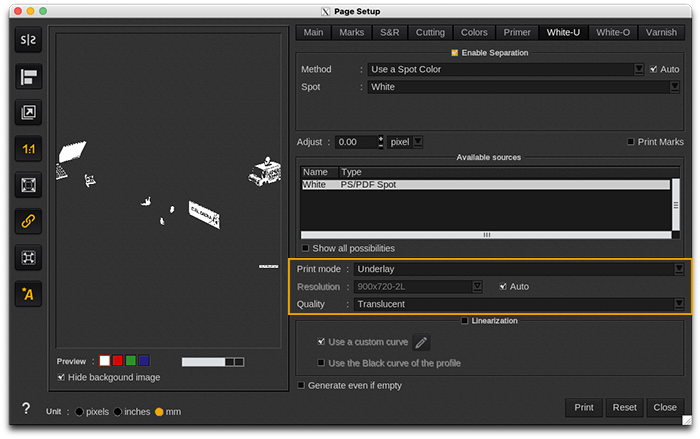This screenshot has height=439, width=700.
Task: Click the alignment bars icon in sidebar
Action: [x=27, y=77]
